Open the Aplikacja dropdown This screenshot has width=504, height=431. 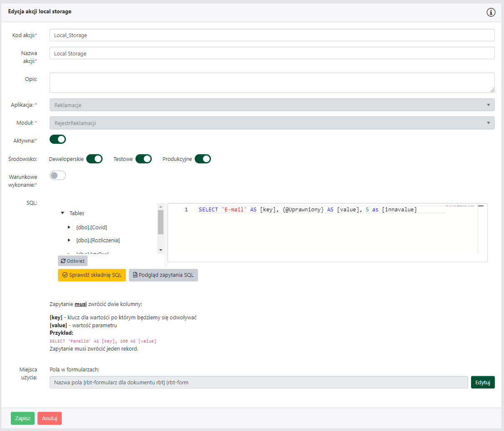[272, 105]
